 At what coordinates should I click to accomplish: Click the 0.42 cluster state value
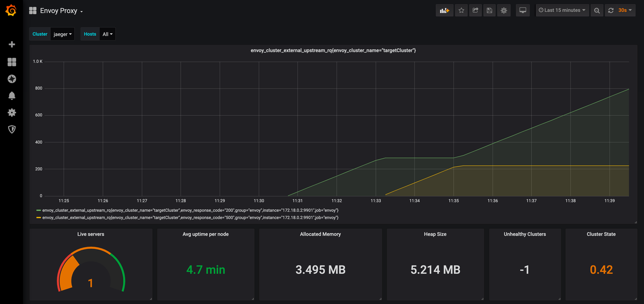(601, 270)
